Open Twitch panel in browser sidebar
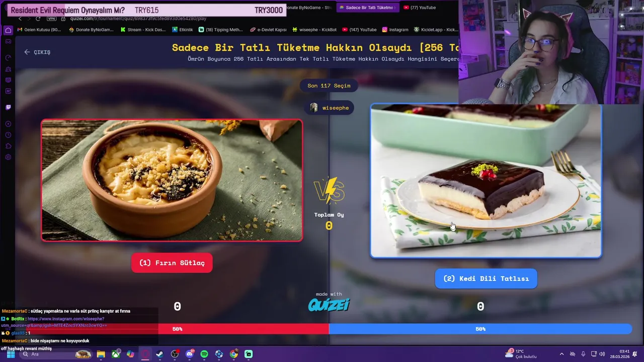The image size is (644, 362). [8, 107]
